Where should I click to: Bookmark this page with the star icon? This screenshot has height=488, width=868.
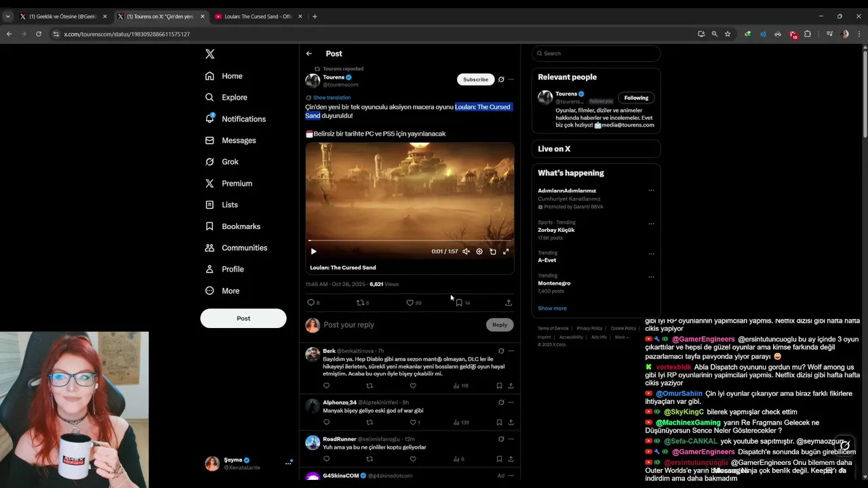click(728, 34)
